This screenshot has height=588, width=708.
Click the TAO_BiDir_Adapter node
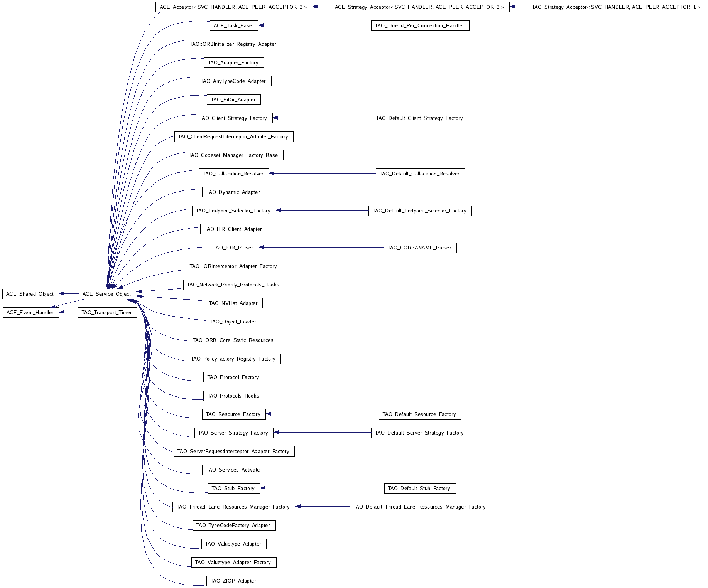(x=233, y=99)
